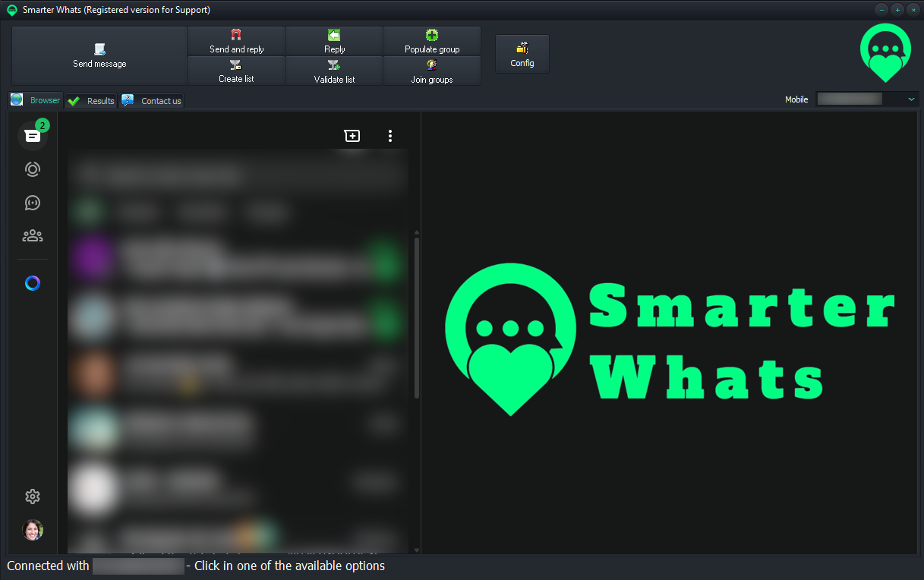Screen dimensions: 924x580
Task: Click scrollbar down arrow in chat list
Action: (416, 550)
